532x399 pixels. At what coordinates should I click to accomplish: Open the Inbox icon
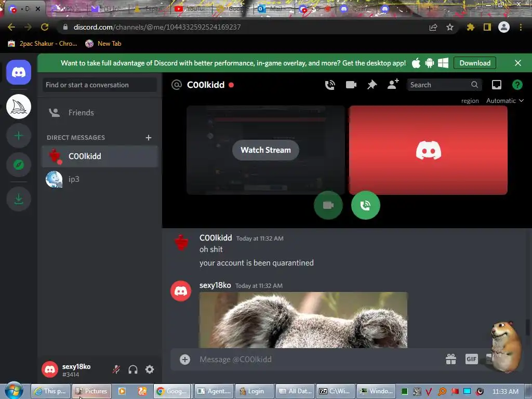(496, 85)
